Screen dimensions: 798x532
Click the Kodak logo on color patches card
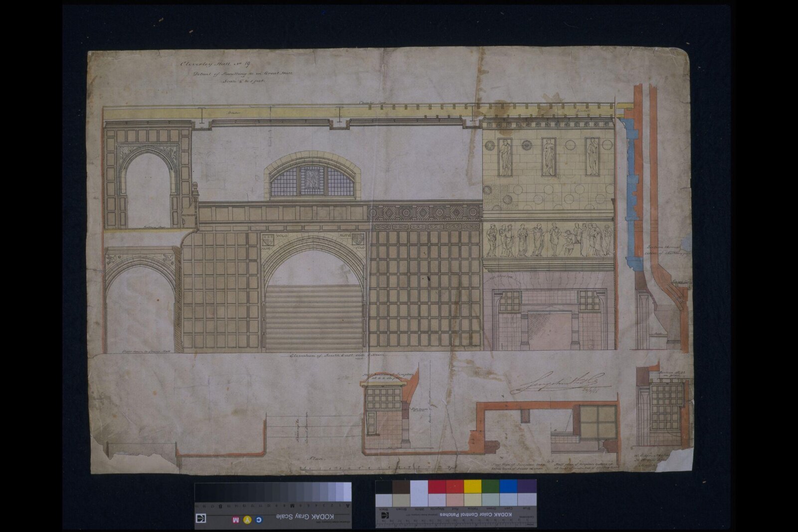click(x=385, y=515)
